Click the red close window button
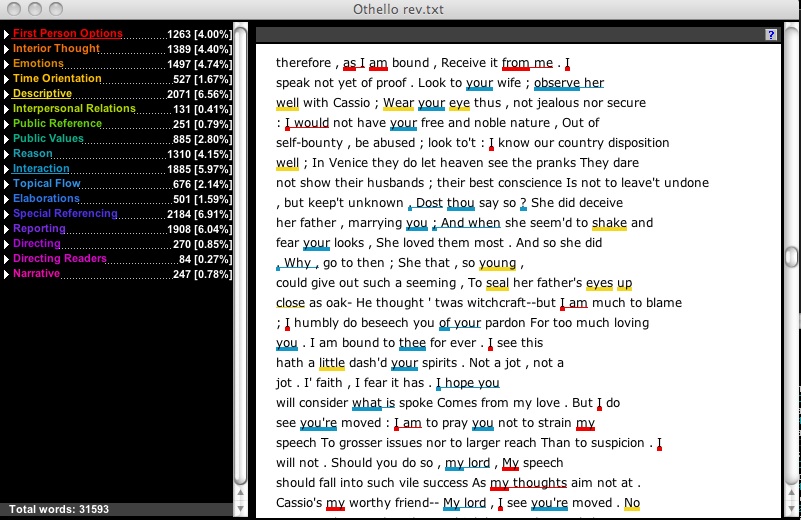The image size is (801, 520). (12, 9)
